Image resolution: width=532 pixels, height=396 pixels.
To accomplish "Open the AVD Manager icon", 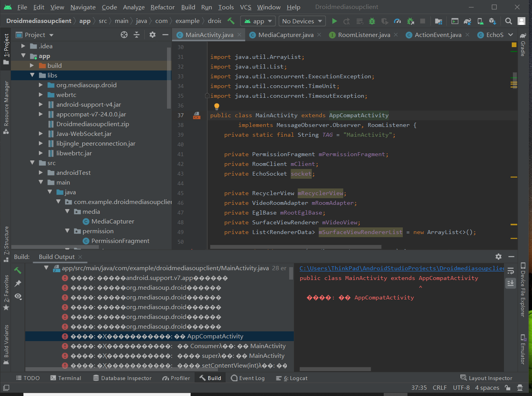I will coord(480,21).
